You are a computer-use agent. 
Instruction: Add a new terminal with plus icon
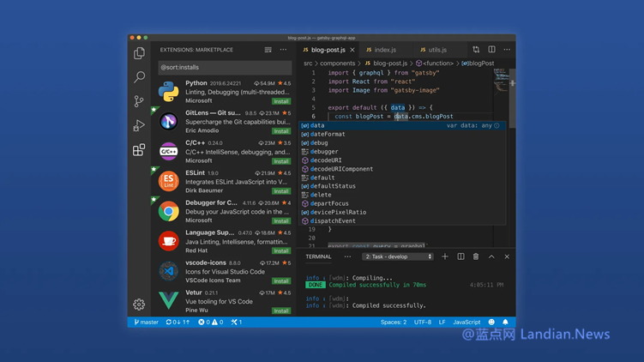445,256
